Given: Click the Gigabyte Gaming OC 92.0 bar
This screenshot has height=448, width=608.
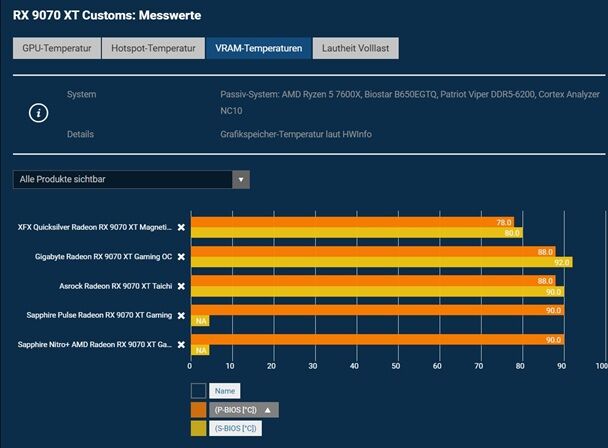Looking at the screenshot, I should [382, 262].
